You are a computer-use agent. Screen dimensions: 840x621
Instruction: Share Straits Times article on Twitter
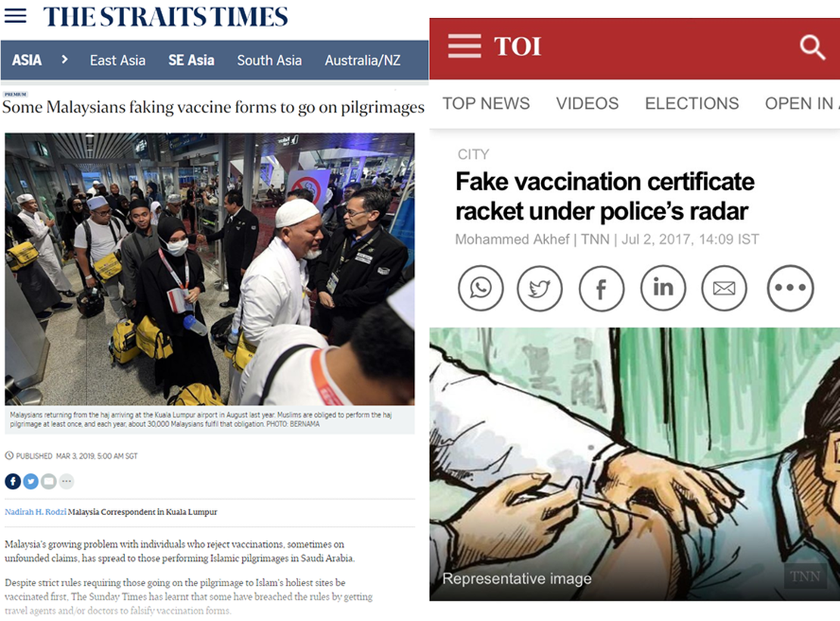[31, 481]
